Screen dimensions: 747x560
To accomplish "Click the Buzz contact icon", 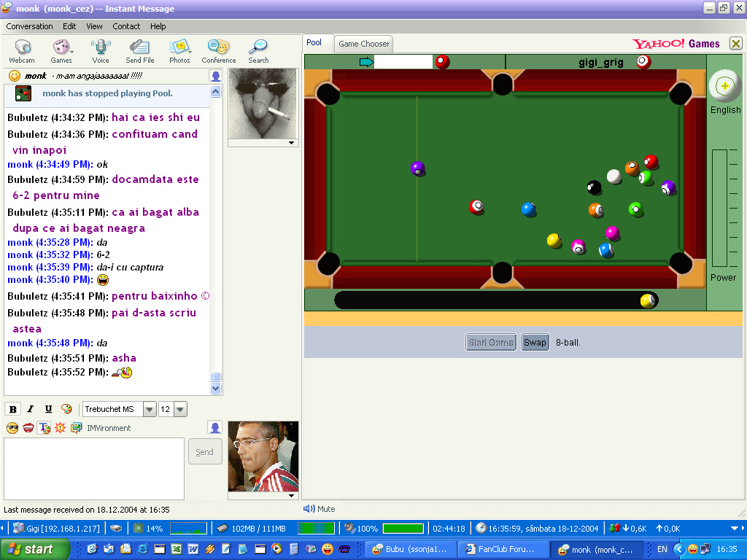I will click(60, 428).
